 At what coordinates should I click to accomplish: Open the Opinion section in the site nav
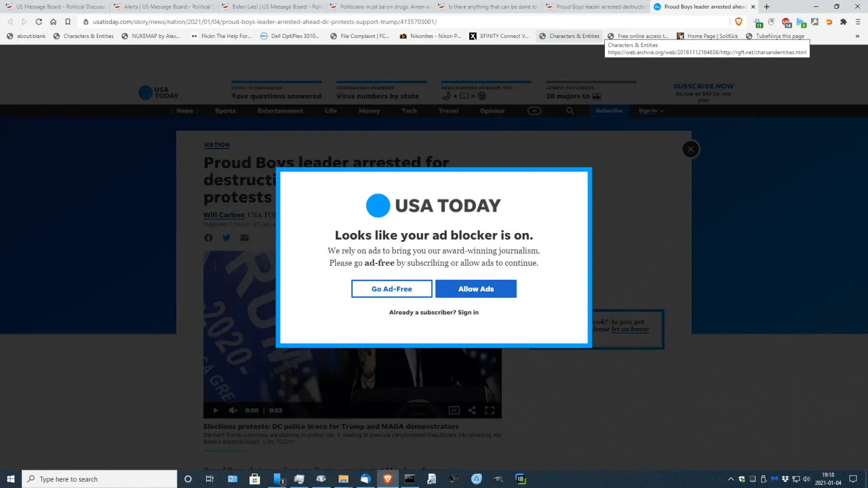click(x=492, y=111)
